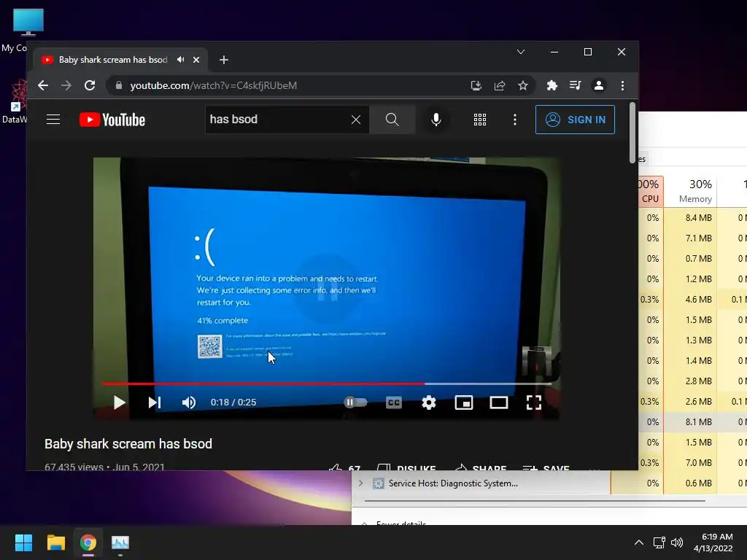Open the Chrome profile avatar
This screenshot has width=747, height=560.
click(599, 85)
